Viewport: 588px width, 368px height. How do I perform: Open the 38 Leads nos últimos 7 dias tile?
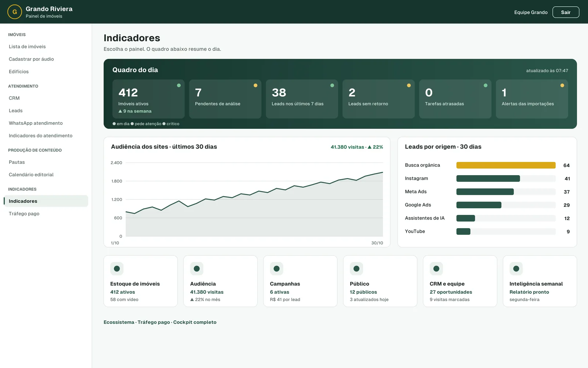302,99
